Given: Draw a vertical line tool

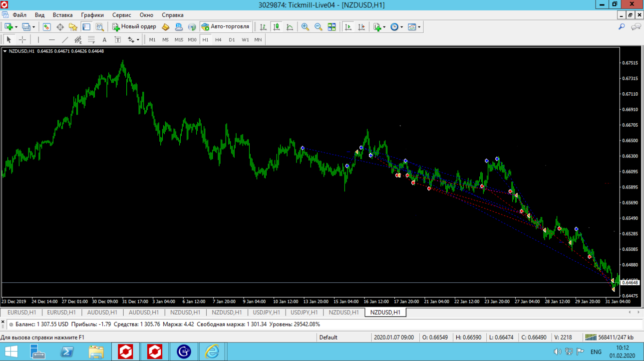Looking at the screenshot, I should (x=38, y=39).
